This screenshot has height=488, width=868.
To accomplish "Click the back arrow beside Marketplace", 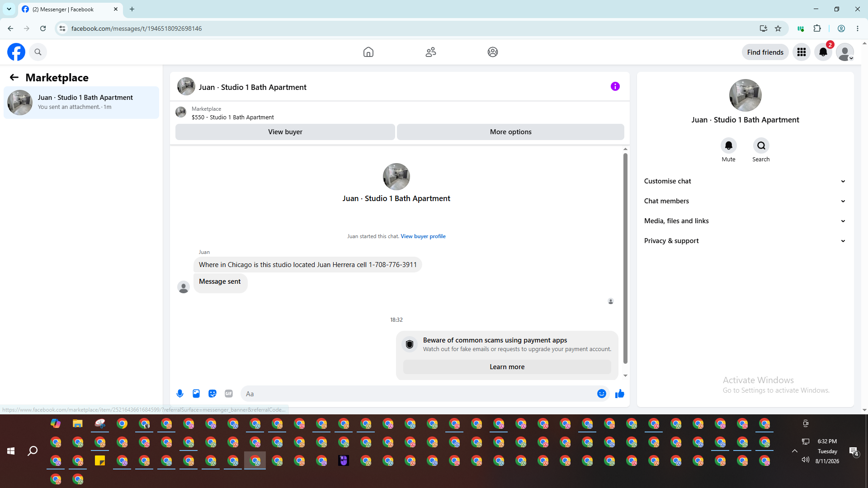I will click(14, 78).
